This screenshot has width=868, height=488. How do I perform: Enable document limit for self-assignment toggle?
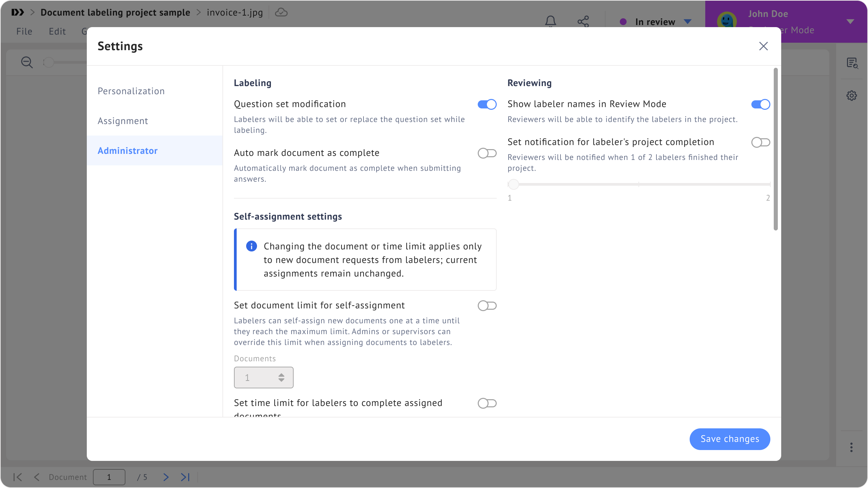[487, 306]
